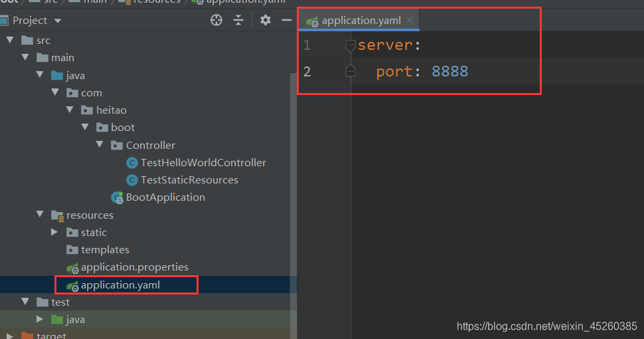Collapse the java source folder arrow
Screen dimensions: 644x339
(40, 75)
